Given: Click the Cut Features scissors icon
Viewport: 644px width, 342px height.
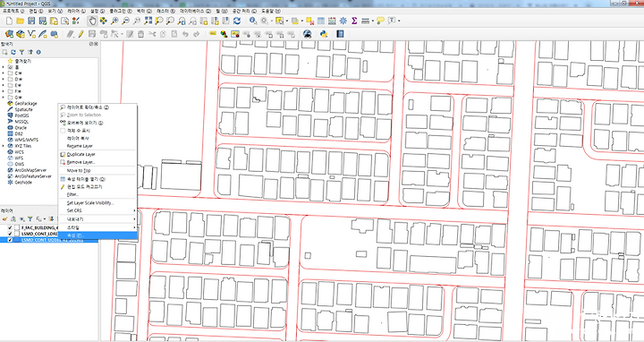Looking at the screenshot, I should point(152,34).
